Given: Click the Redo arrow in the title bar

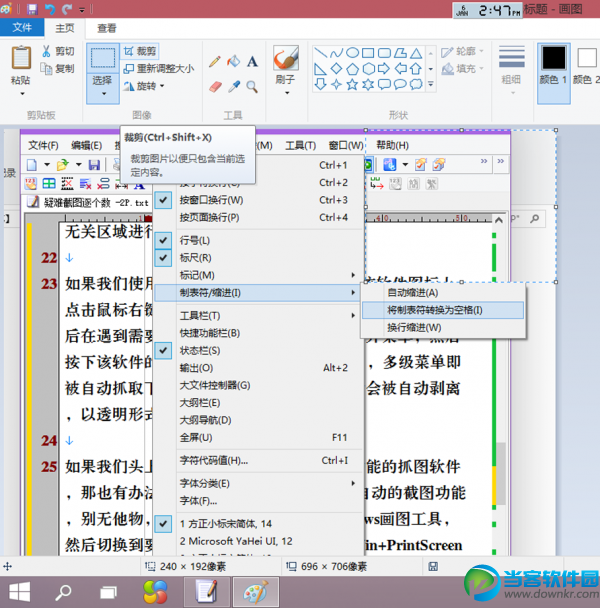Looking at the screenshot, I should tap(67, 9).
